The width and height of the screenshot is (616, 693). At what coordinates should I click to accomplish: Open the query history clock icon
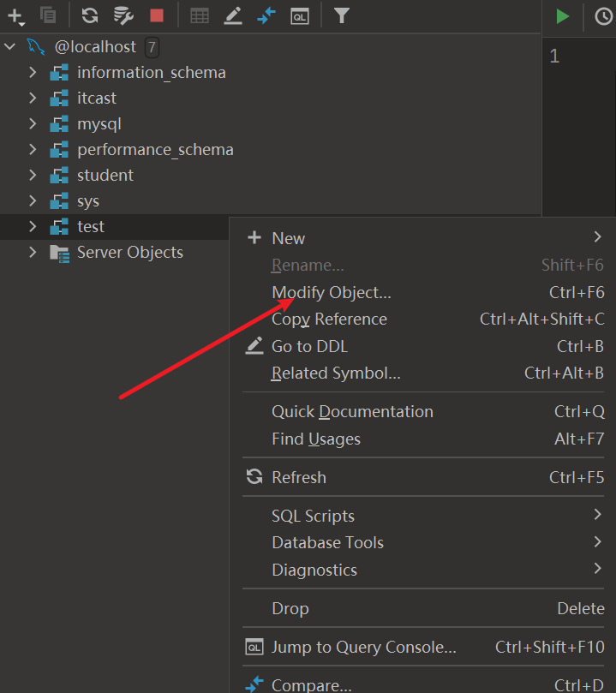click(x=603, y=15)
